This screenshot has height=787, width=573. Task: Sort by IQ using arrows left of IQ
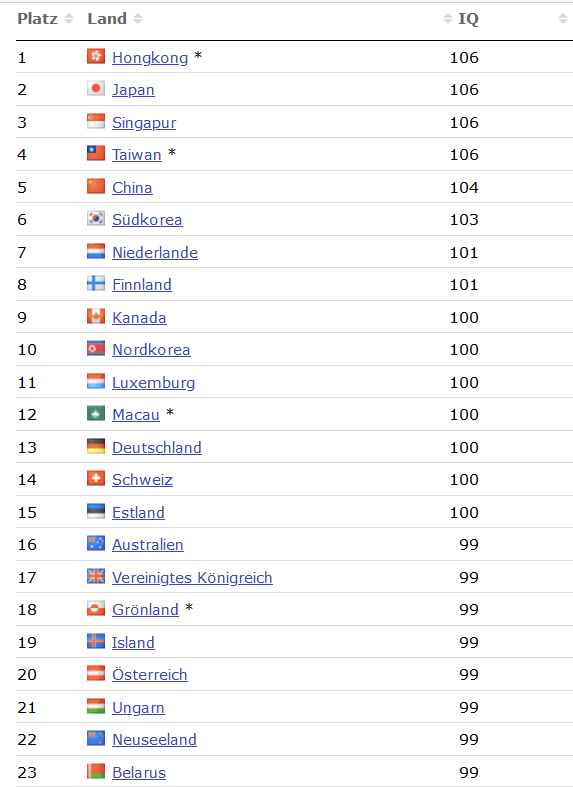pyautogui.click(x=448, y=19)
